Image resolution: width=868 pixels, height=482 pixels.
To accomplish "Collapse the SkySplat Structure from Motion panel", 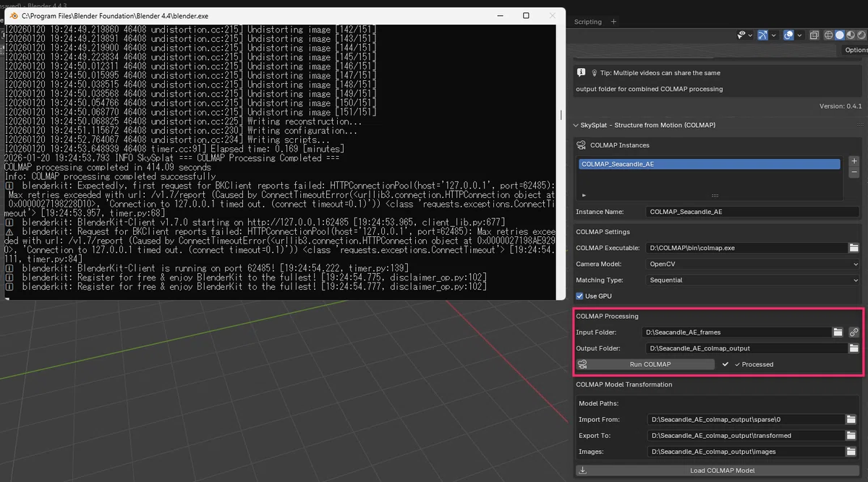I will click(576, 125).
